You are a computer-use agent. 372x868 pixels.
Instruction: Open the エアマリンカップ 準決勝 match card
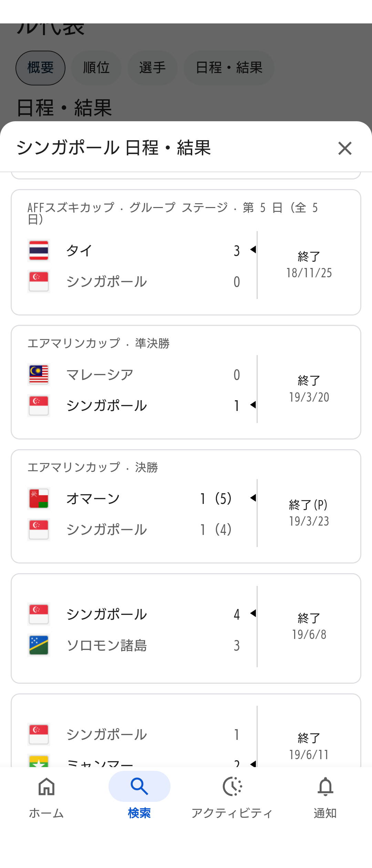[x=186, y=382]
